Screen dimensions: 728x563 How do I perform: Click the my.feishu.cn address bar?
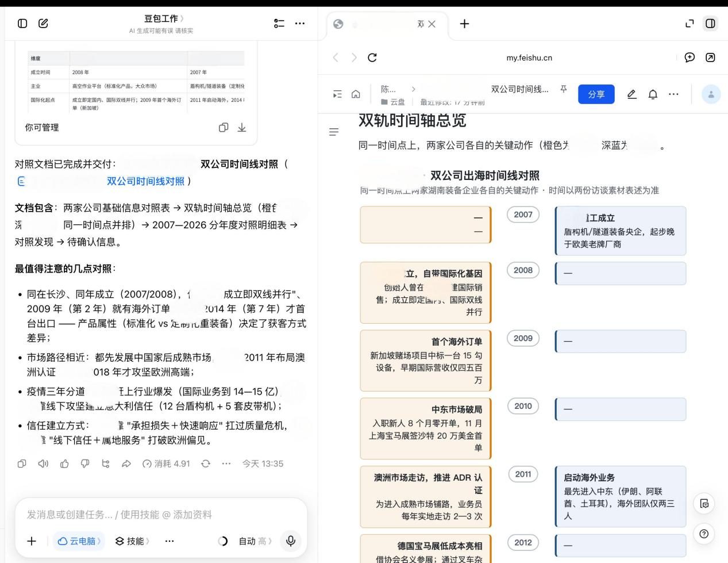tap(529, 58)
